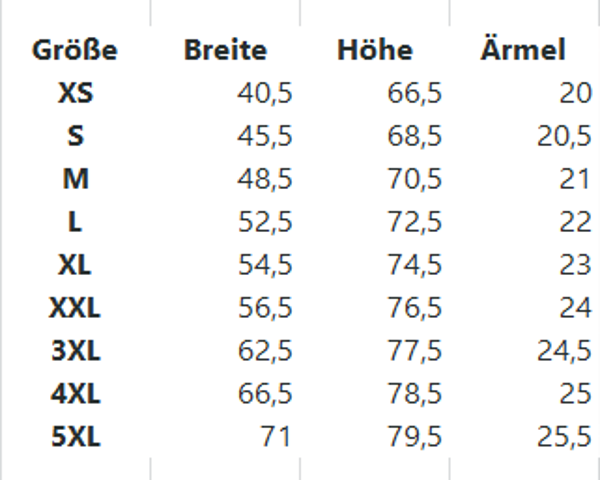
Task: Click the Breite value 62,5
Action: tap(265, 351)
